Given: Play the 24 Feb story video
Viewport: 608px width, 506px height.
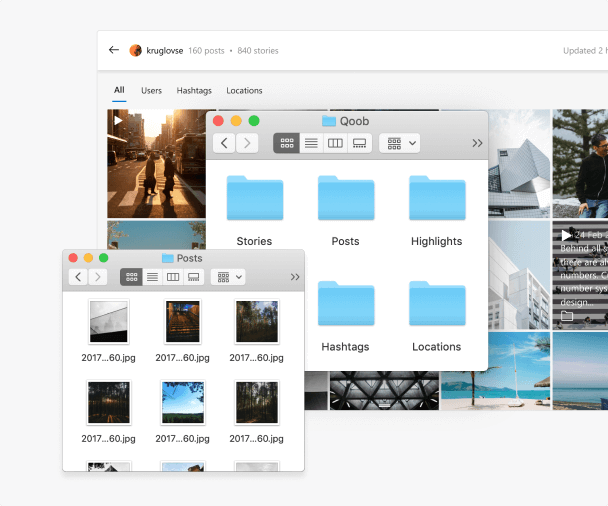Looking at the screenshot, I should [567, 235].
